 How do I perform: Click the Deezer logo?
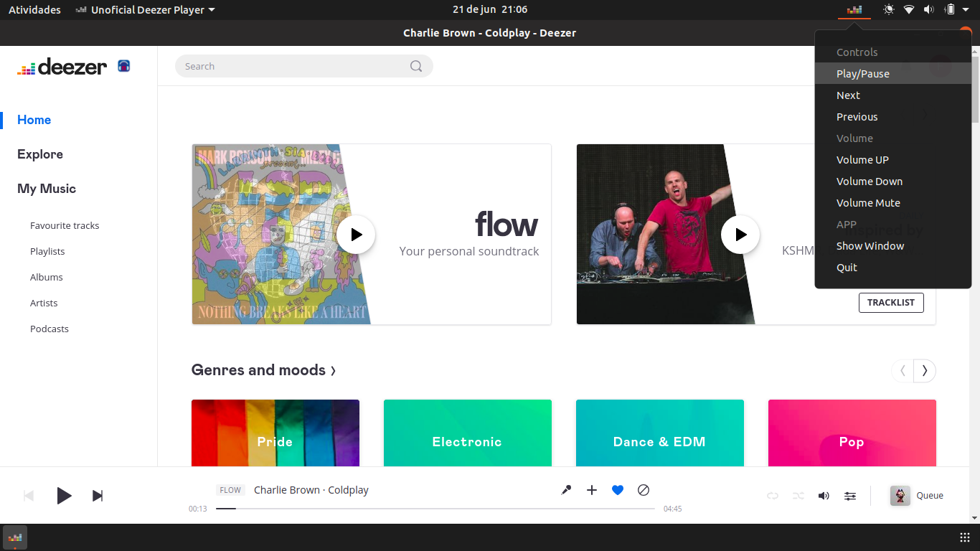tap(62, 67)
